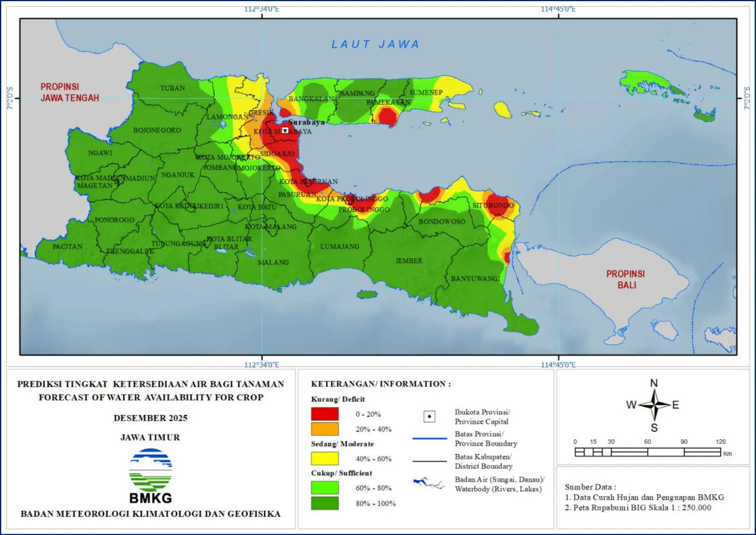This screenshot has height=535, width=756.
Task: Click the BADAN METEOROLOGI KLIMATOLOGI DAN GEOFISIKA text
Action: coord(151,514)
